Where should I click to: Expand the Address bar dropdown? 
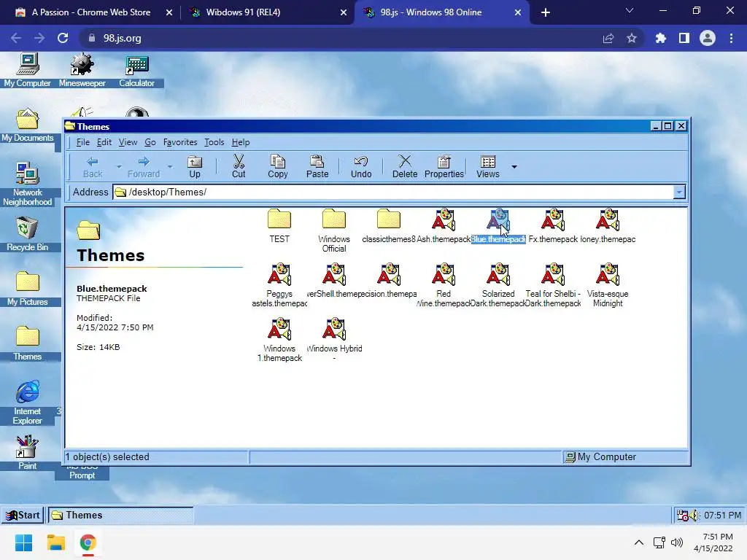point(679,192)
